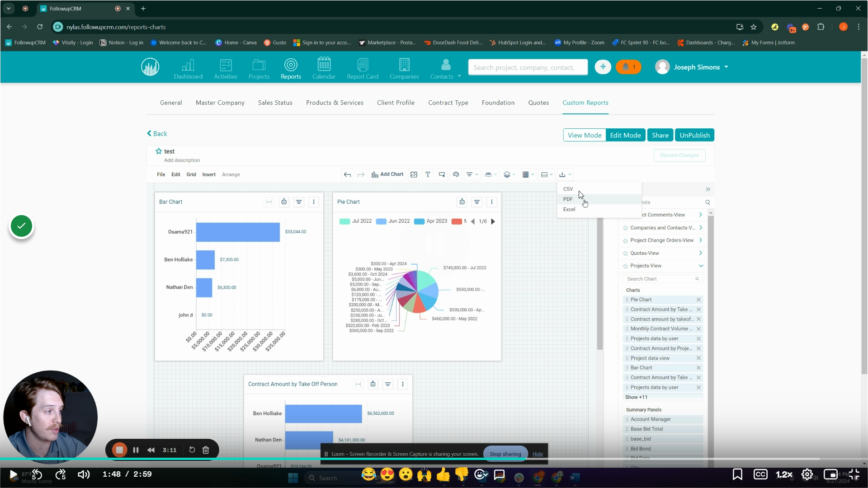The width and height of the screenshot is (868, 488).
Task: Open the Bar Chart three-dot menu
Action: point(314,202)
